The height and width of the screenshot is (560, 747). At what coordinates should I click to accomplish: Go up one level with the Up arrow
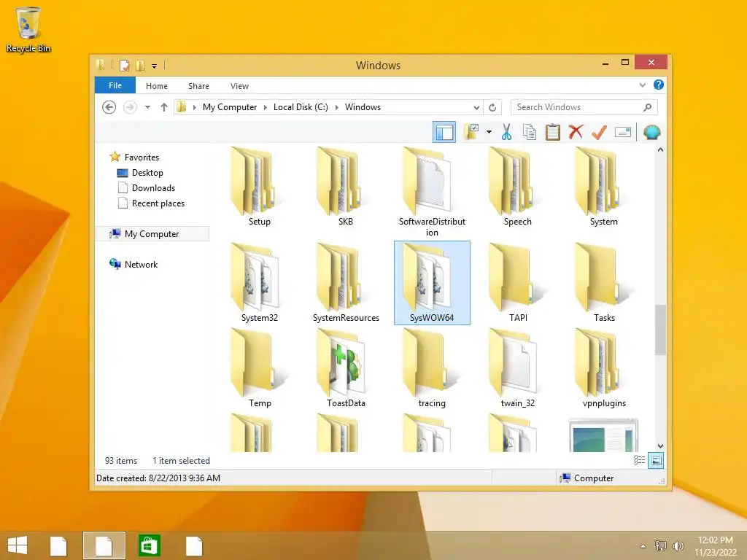[164, 107]
